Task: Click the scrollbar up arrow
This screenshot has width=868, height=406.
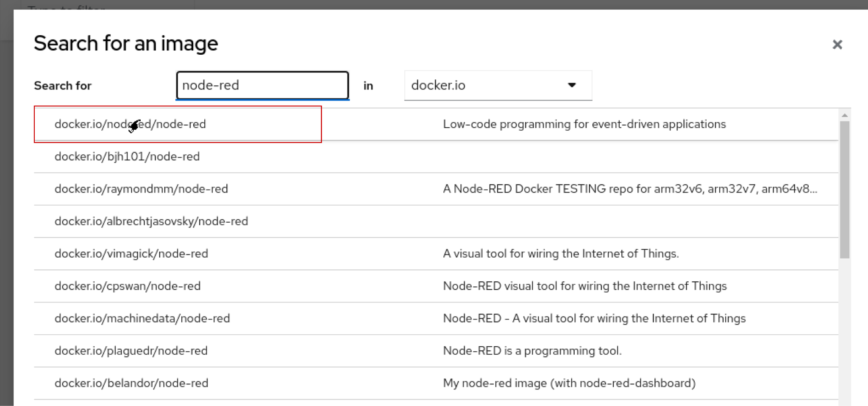Action: tap(844, 115)
